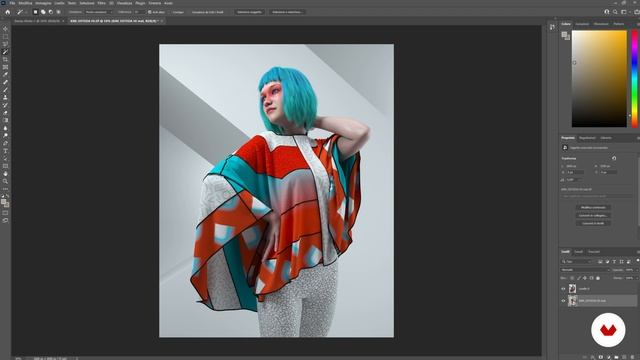Click the New selection mode icon

click(36, 12)
